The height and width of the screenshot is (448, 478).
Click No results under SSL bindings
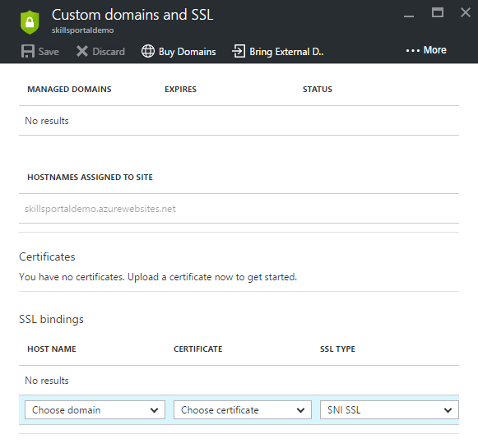pos(47,381)
